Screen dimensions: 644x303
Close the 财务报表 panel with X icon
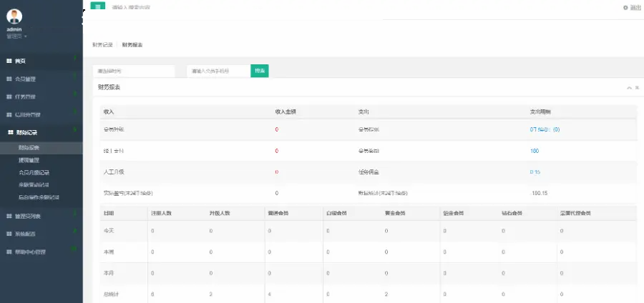coord(636,87)
